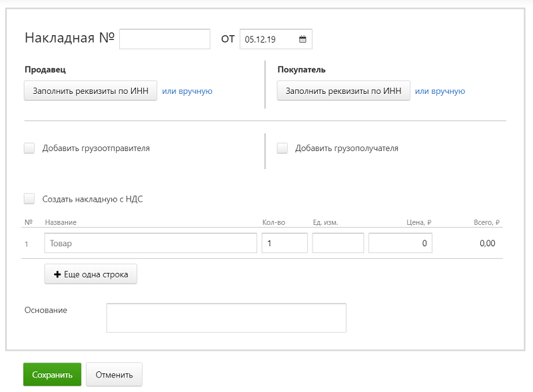Tick the Добавить грузоотправителя checkbox
Screen dimensions: 533x392
29,148
